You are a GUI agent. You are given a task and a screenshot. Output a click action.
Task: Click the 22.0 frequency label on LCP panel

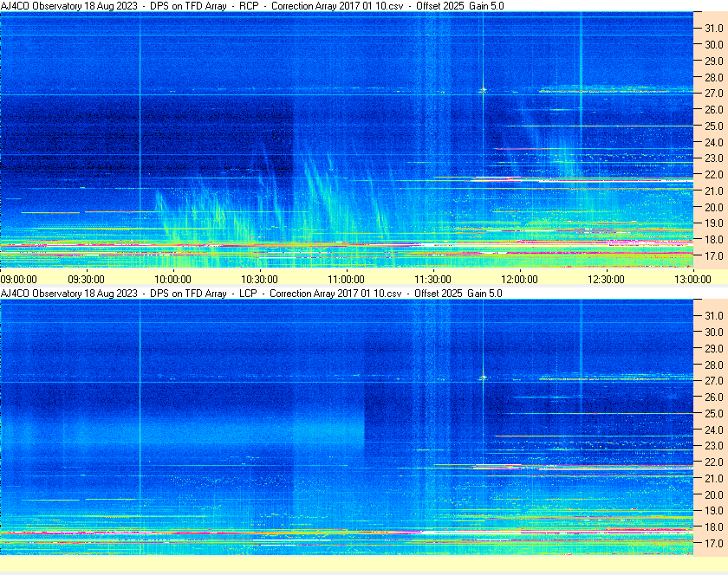pyautogui.click(x=713, y=462)
